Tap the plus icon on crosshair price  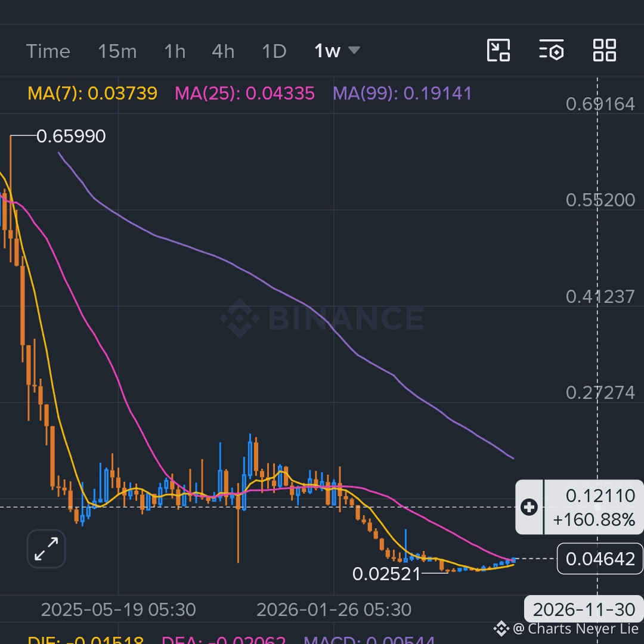click(529, 507)
